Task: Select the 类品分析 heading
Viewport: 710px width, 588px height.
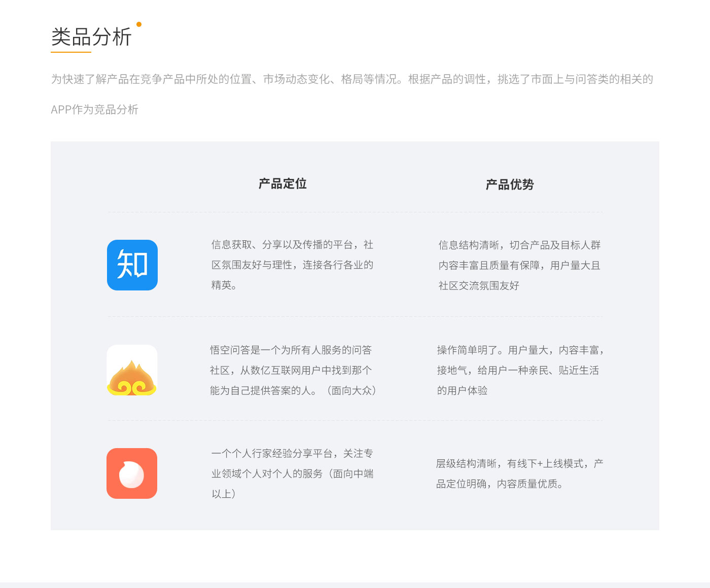Action: point(91,37)
